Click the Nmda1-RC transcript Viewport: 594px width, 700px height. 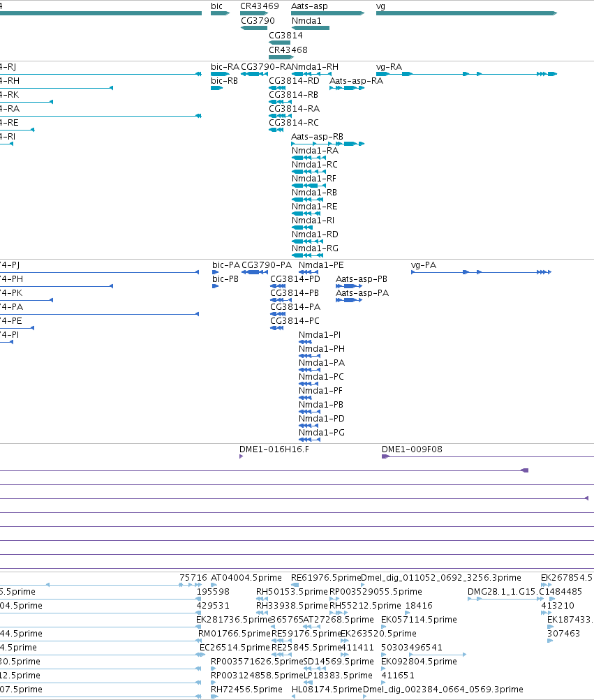tap(309, 172)
